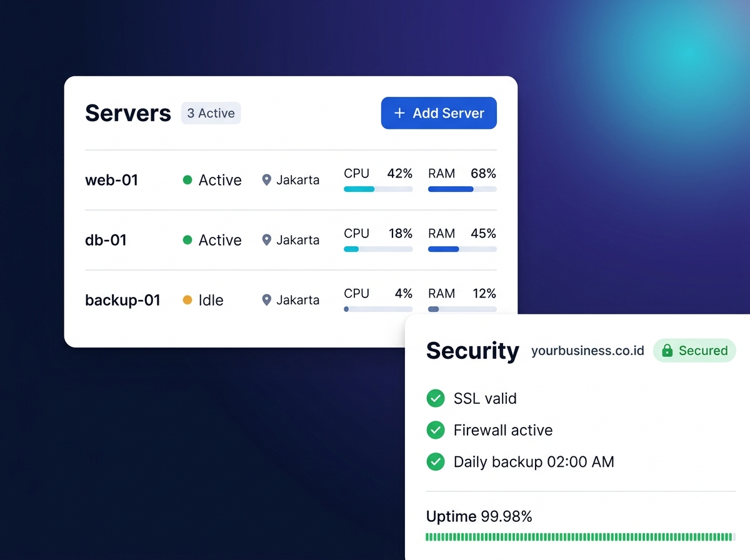This screenshot has width=750, height=560.
Task: Click green status dot for db-01
Action: tap(187, 240)
